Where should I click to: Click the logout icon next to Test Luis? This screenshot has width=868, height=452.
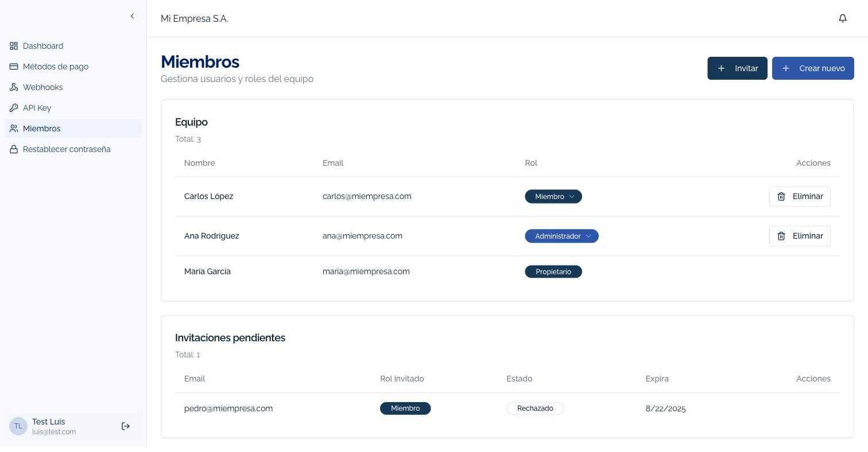click(x=126, y=426)
